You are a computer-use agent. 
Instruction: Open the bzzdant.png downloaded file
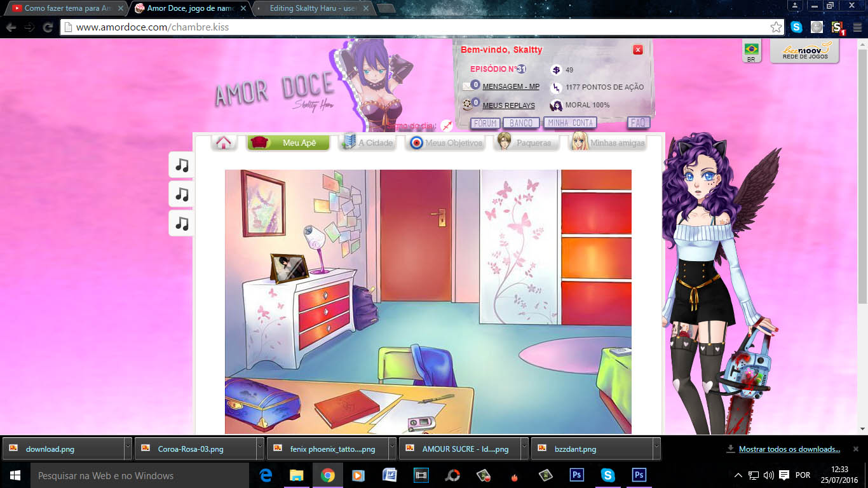pos(592,449)
